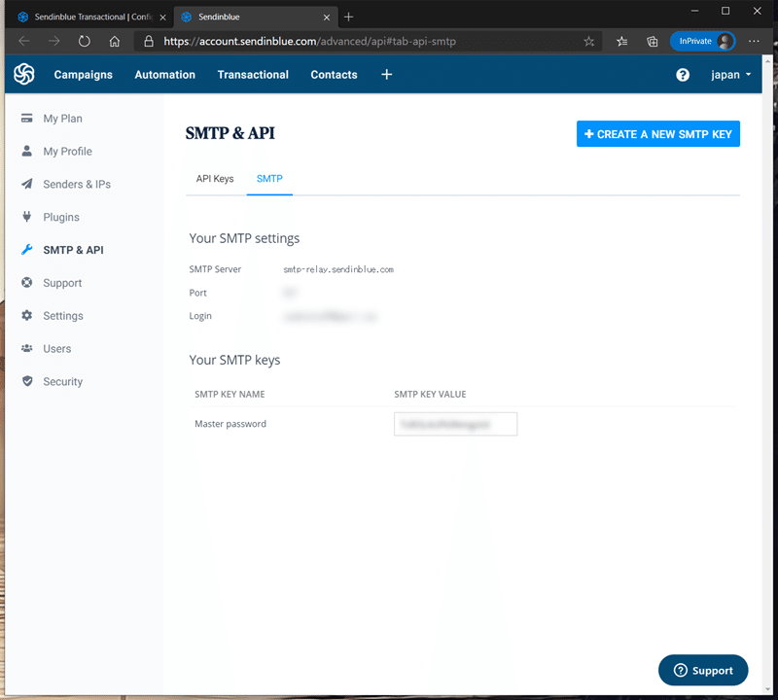Click the plus icon in the navigation bar
This screenshot has height=700, width=778.
[x=386, y=75]
